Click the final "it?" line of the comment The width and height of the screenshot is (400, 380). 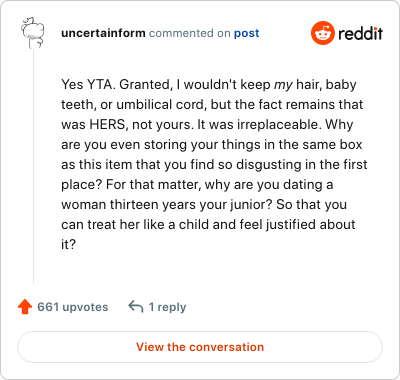[x=69, y=244]
